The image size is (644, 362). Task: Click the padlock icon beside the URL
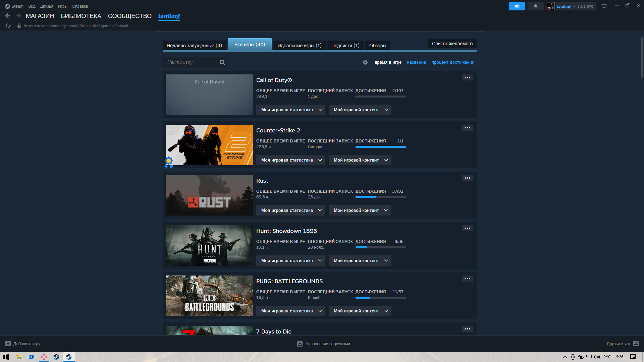(x=19, y=26)
